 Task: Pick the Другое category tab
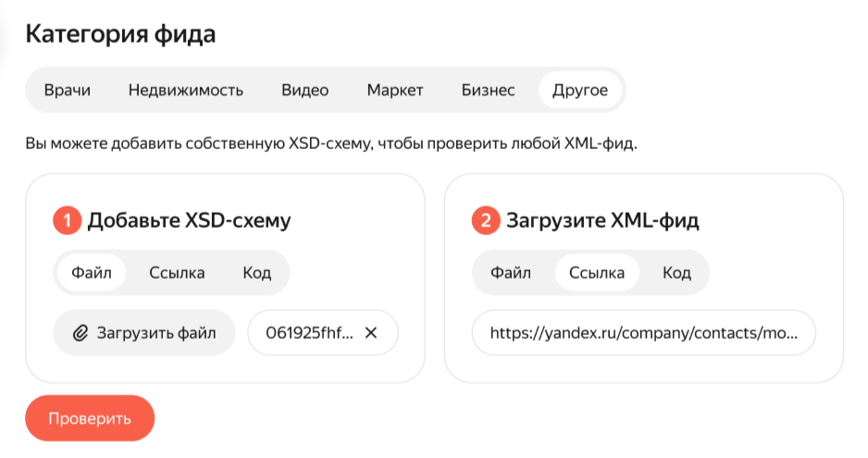point(580,90)
